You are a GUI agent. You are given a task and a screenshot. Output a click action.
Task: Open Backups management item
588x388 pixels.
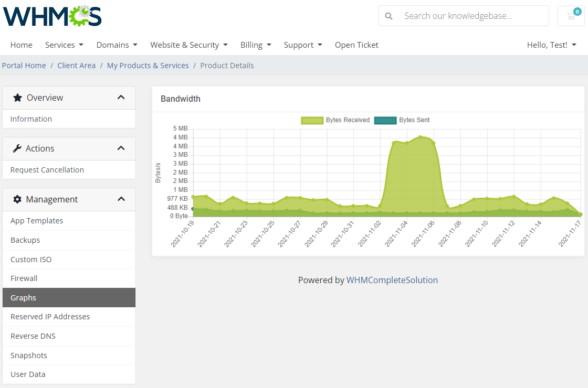69,240
